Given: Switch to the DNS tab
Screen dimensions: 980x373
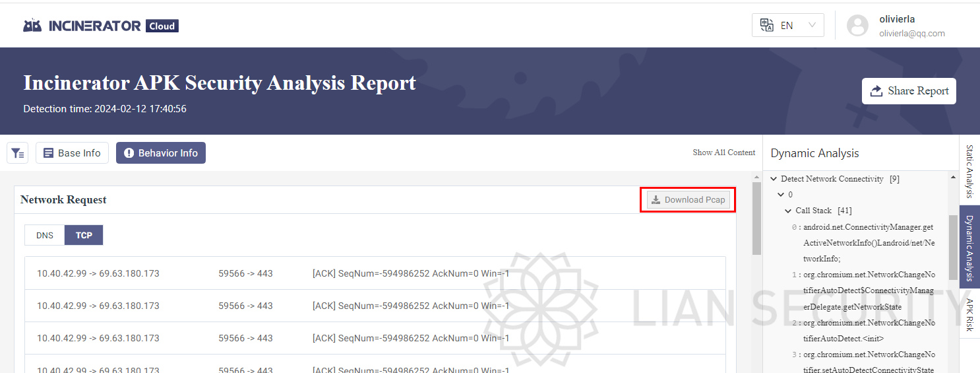Looking at the screenshot, I should click(45, 235).
